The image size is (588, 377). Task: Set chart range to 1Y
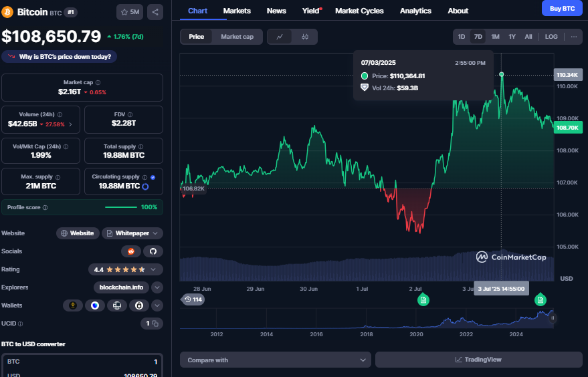(x=512, y=37)
